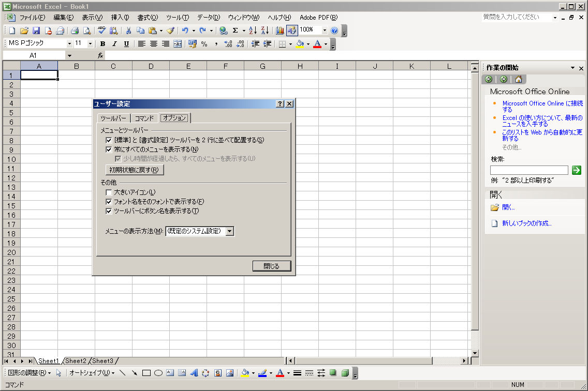This screenshot has height=391, width=588.
Task: Open the Chart Wizard icon
Action: pos(280,31)
